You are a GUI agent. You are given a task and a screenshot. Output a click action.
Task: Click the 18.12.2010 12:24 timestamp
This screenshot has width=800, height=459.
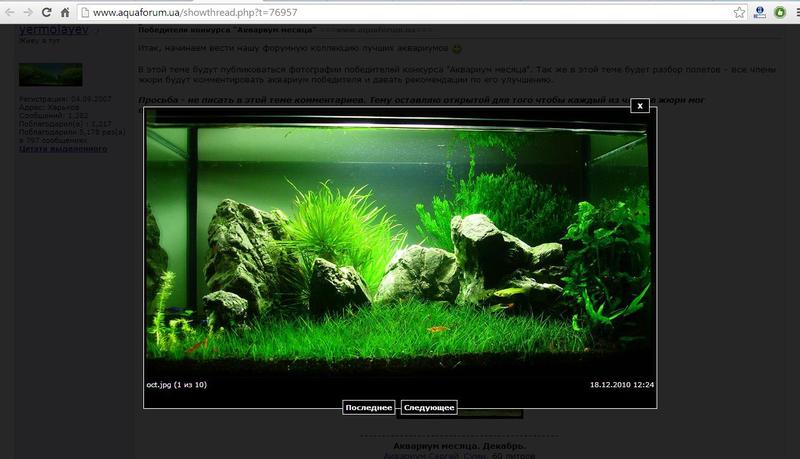coord(621,384)
